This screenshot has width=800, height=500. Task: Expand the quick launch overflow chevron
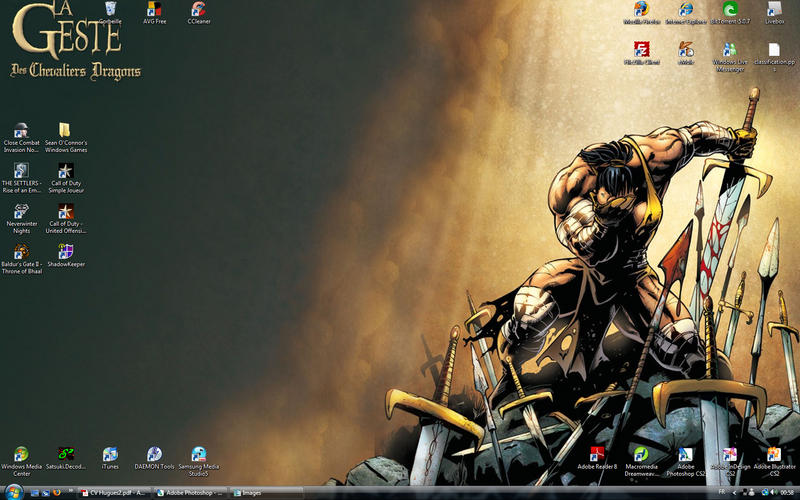click(x=70, y=490)
